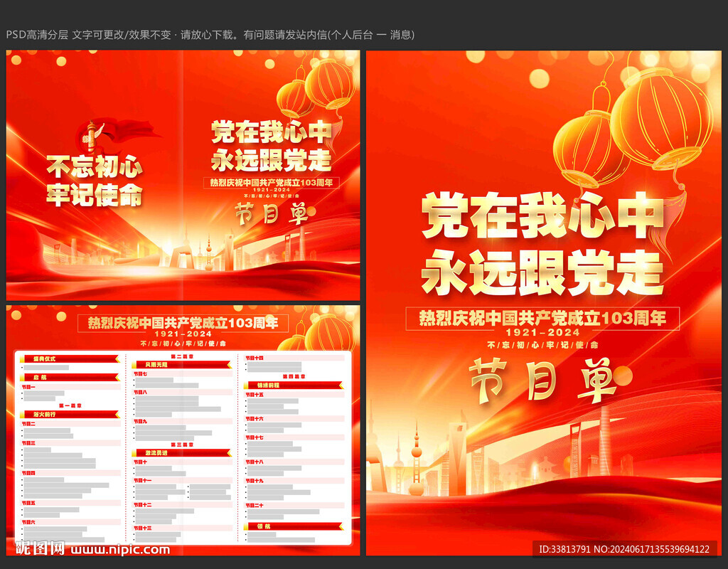The height and width of the screenshot is (569, 728).
Task: Click the 盛典仪式 section banner
Action: point(70,359)
